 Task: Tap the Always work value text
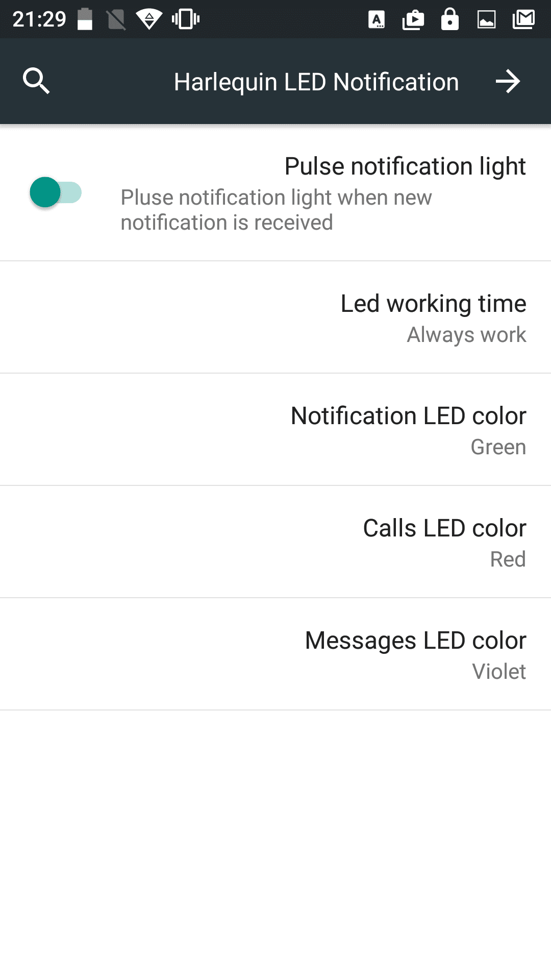pos(466,335)
